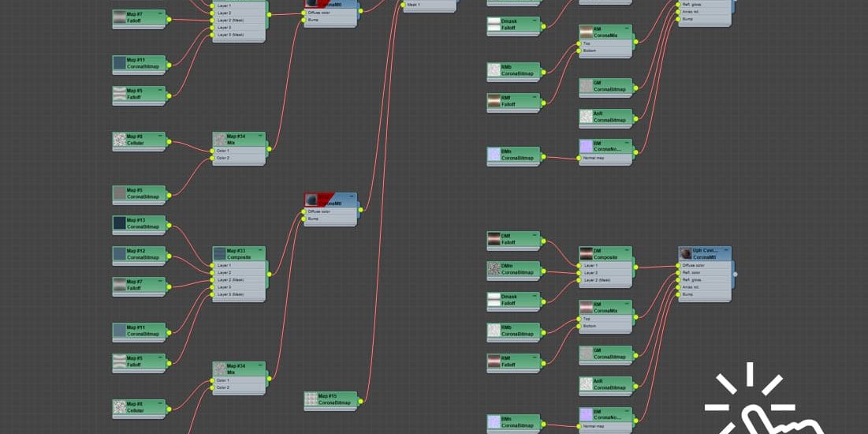Screen dimensions: 868x434
Task: Click the red-highlighted CoronaMtl material preview
Action: tap(312, 200)
